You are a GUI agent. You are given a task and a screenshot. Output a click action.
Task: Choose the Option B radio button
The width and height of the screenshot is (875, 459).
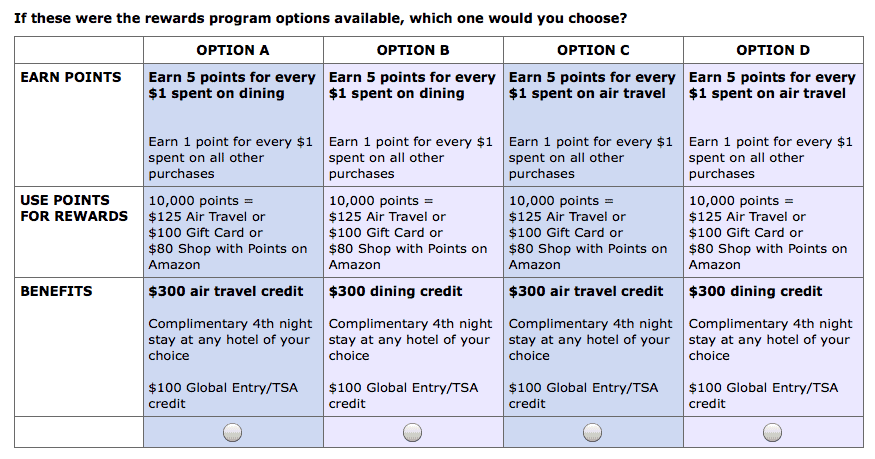coord(412,432)
